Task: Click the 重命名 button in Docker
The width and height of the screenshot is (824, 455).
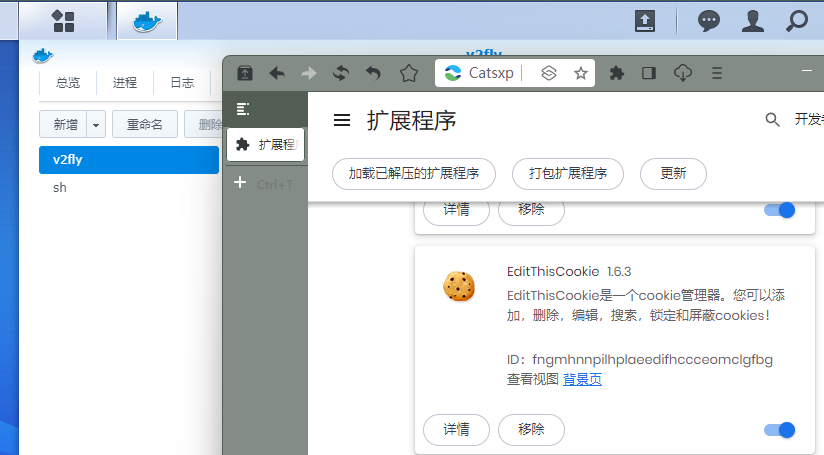Action: (x=145, y=125)
